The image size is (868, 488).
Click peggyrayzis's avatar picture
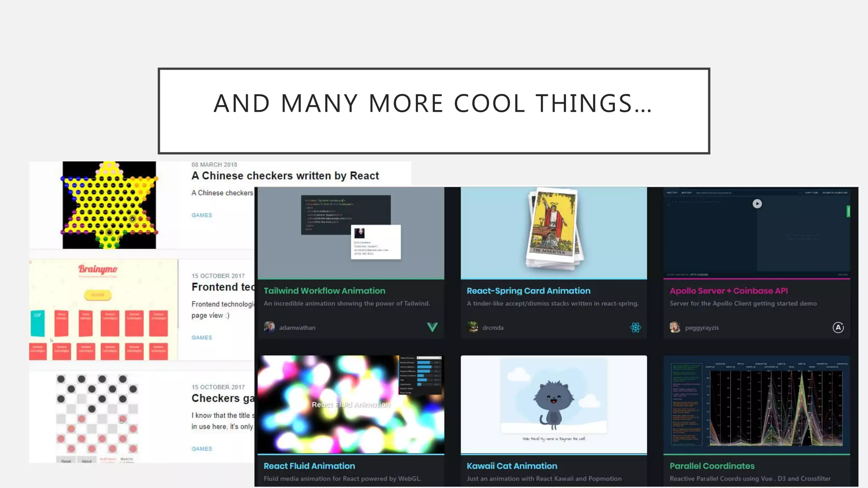(675, 327)
